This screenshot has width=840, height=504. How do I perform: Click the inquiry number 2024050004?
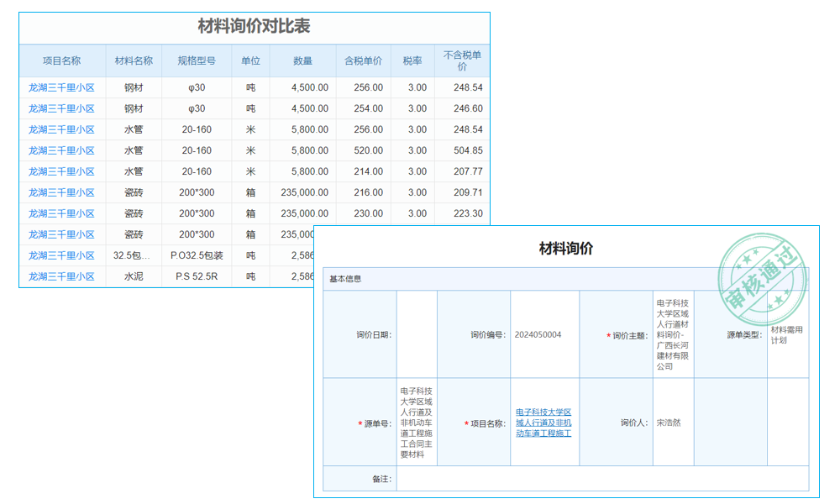(x=543, y=333)
